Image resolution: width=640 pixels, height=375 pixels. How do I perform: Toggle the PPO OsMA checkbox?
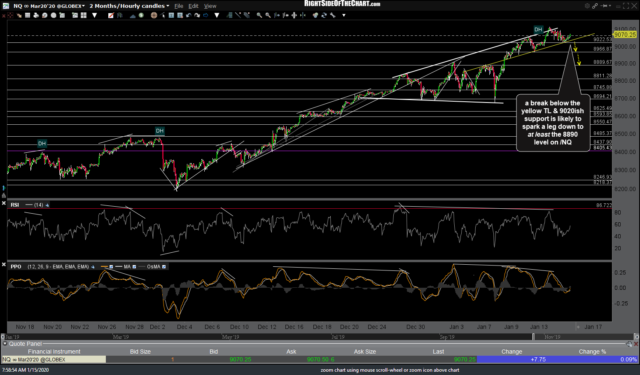(164, 267)
